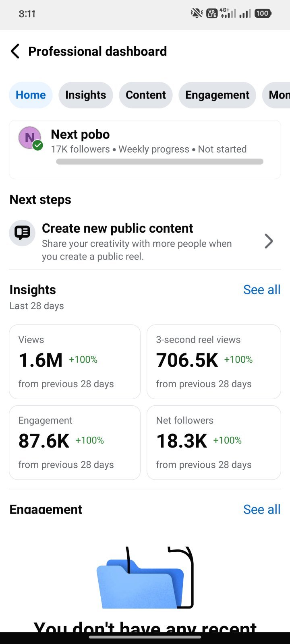The height and width of the screenshot is (644, 290).
Task: Tap the back arrow icon
Action: pos(15,52)
